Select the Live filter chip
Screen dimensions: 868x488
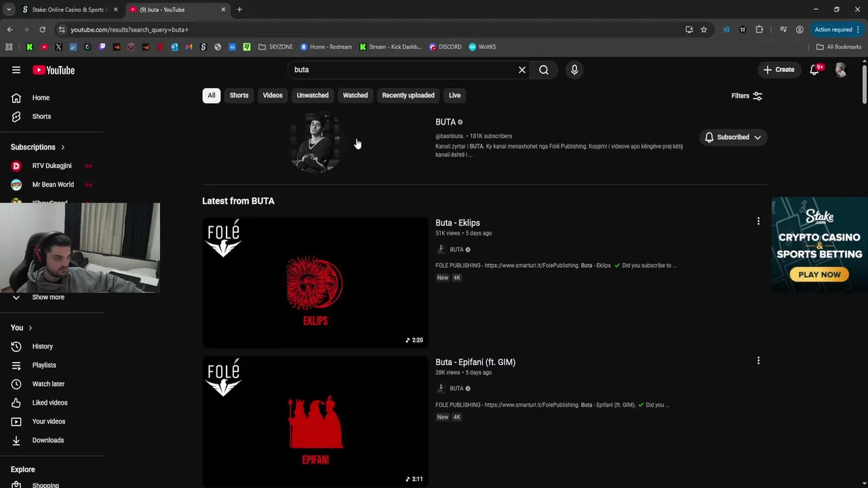tap(454, 96)
